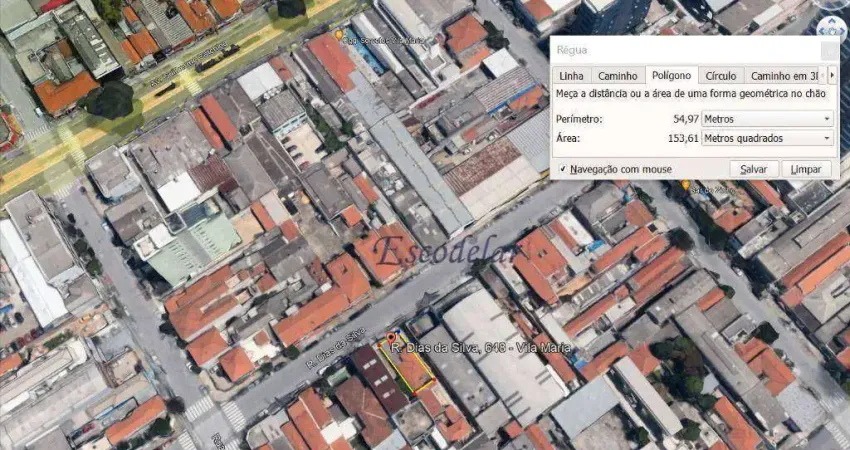The image size is (850, 450).
Task: Click the Salvar button
Action: (x=754, y=169)
